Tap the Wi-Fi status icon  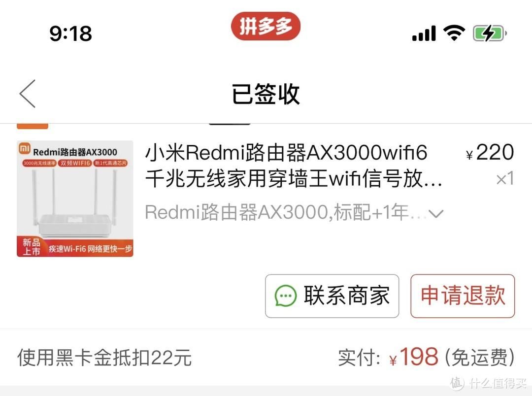pyautogui.click(x=454, y=33)
